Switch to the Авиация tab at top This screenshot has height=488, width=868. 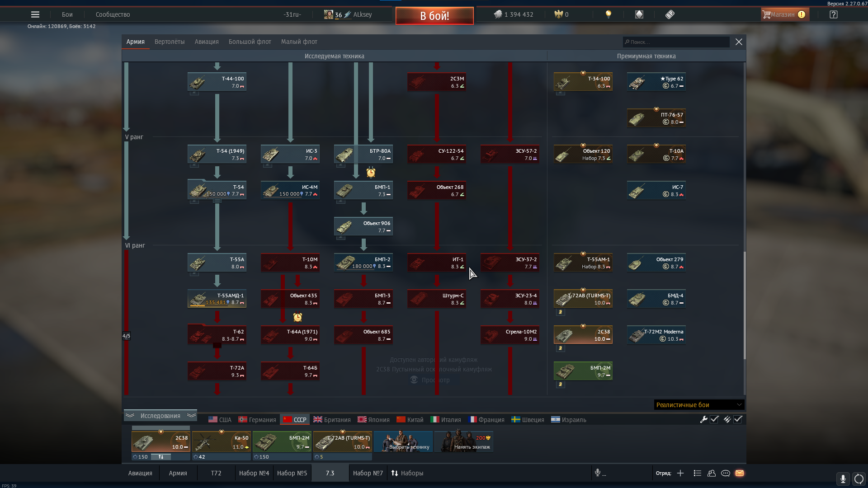(207, 42)
